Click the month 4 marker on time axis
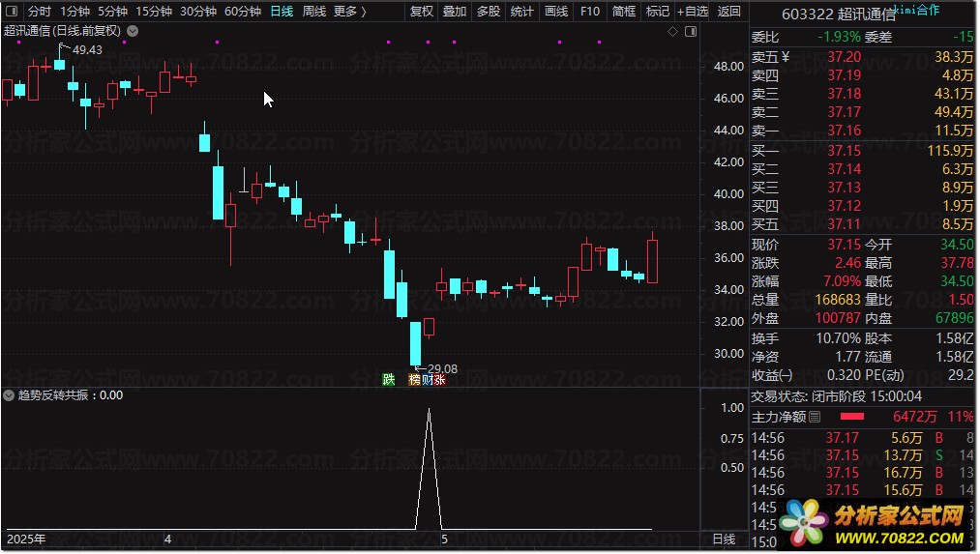 pyautogui.click(x=167, y=539)
